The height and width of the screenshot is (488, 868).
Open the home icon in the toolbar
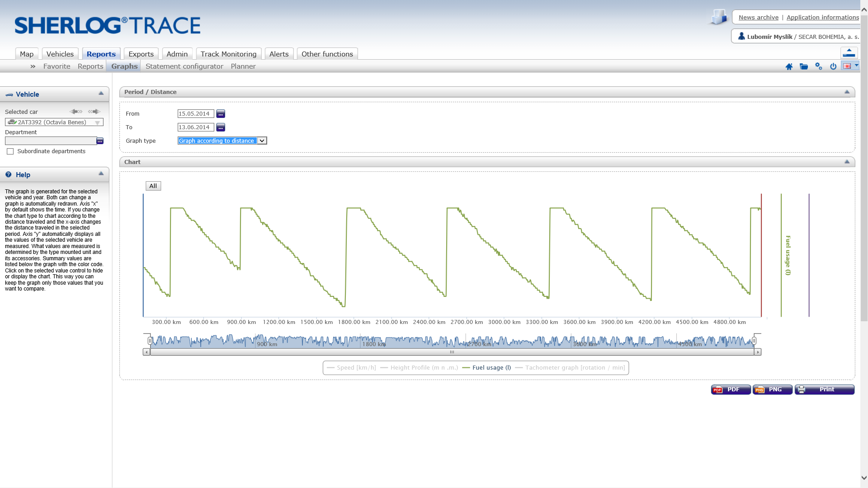(789, 66)
